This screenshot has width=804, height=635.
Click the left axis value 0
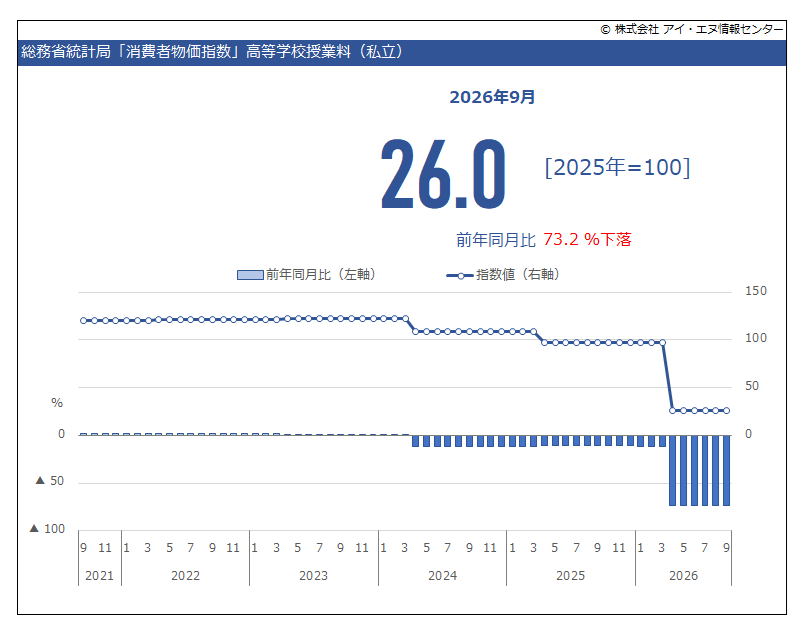pos(62,434)
